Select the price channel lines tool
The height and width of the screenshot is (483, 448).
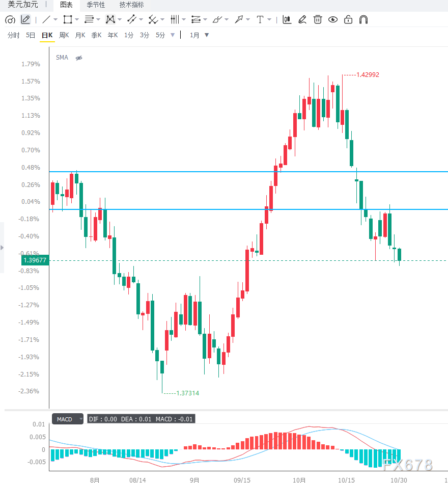coord(195,20)
